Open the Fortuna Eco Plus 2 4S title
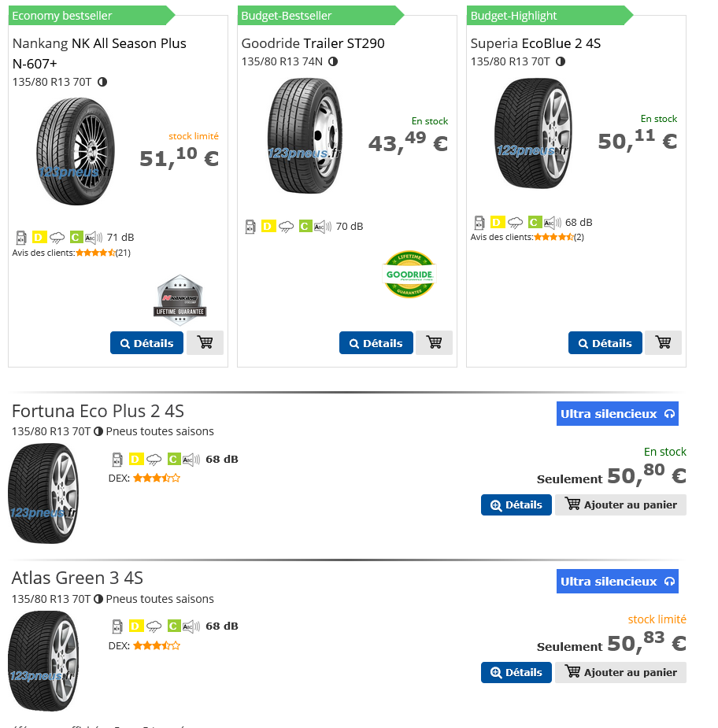The height and width of the screenshot is (728, 718). 98,411
